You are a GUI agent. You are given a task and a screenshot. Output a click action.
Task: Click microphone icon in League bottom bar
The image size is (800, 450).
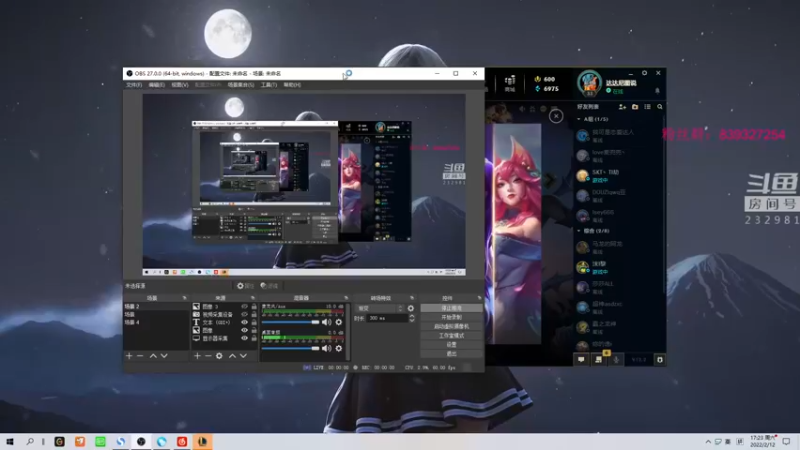click(616, 360)
